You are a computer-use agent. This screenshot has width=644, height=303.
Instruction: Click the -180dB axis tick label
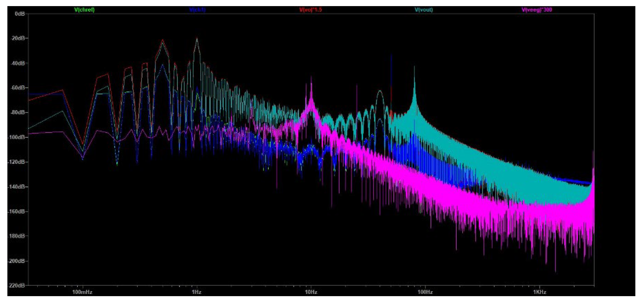[17, 236]
